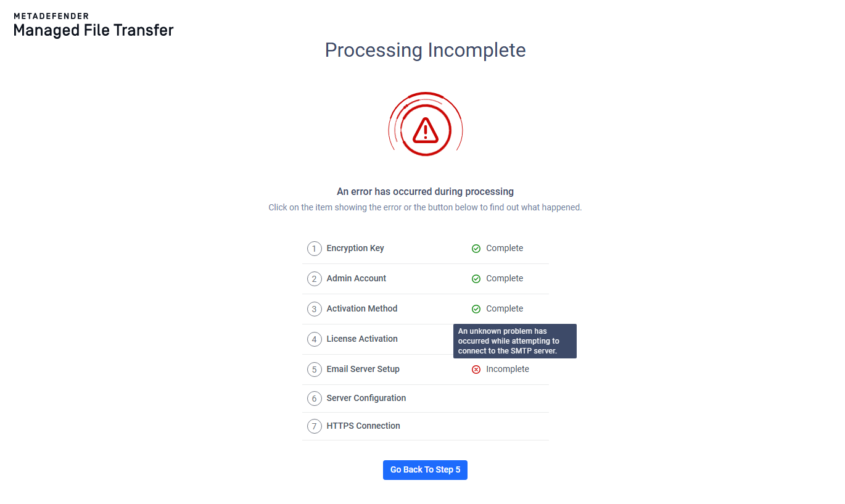Click the step 5 number circle
This screenshot has width=845, height=504.
(315, 370)
